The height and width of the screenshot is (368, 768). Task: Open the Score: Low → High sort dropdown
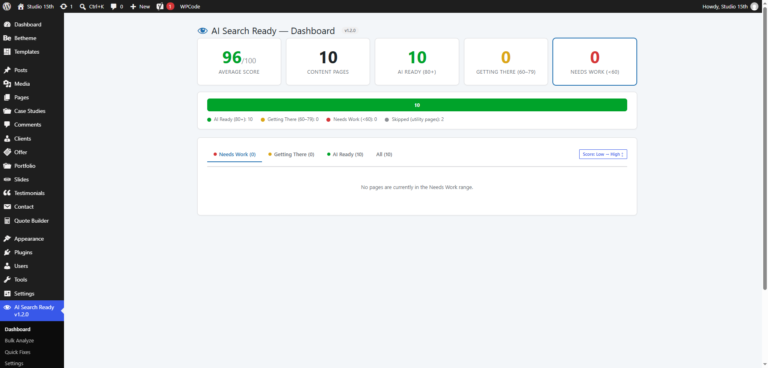603,154
